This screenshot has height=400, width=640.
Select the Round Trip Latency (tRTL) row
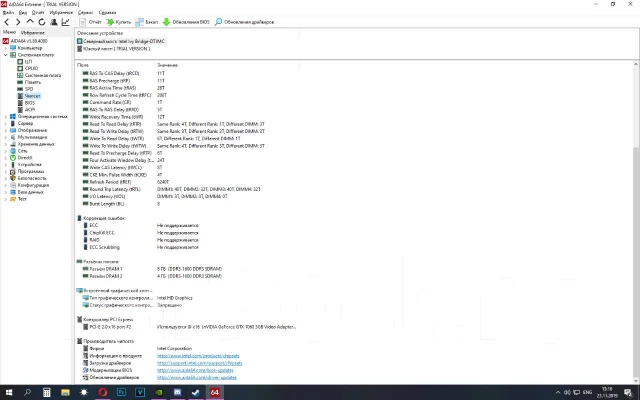pos(171,189)
